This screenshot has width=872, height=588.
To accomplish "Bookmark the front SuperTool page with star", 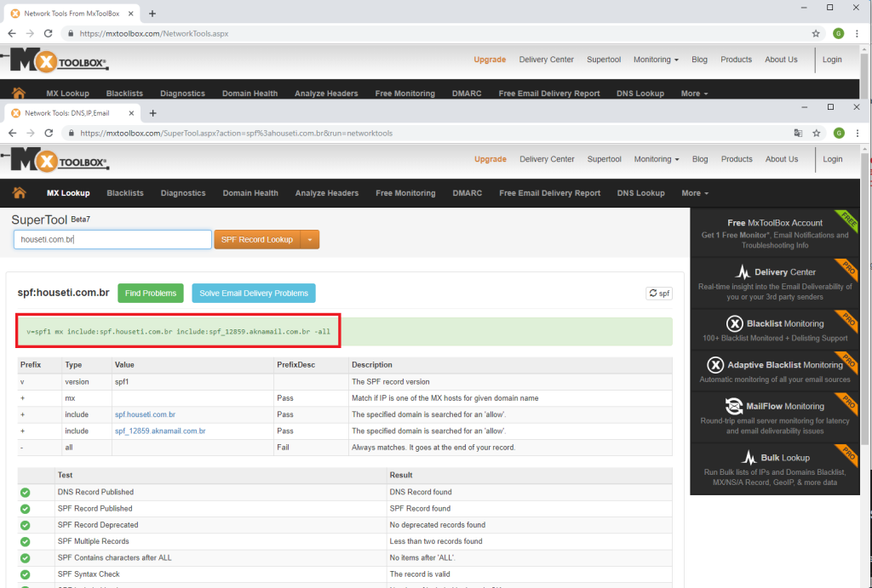I will (x=817, y=133).
